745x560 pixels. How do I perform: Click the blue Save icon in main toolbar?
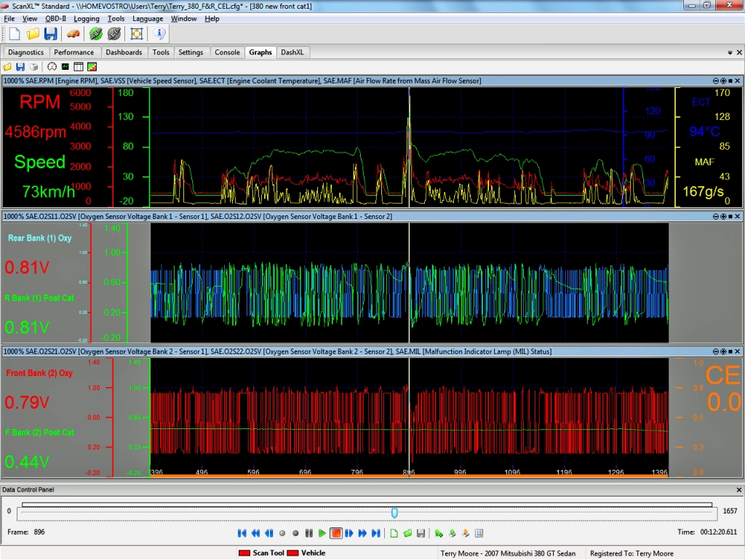pyautogui.click(x=50, y=33)
